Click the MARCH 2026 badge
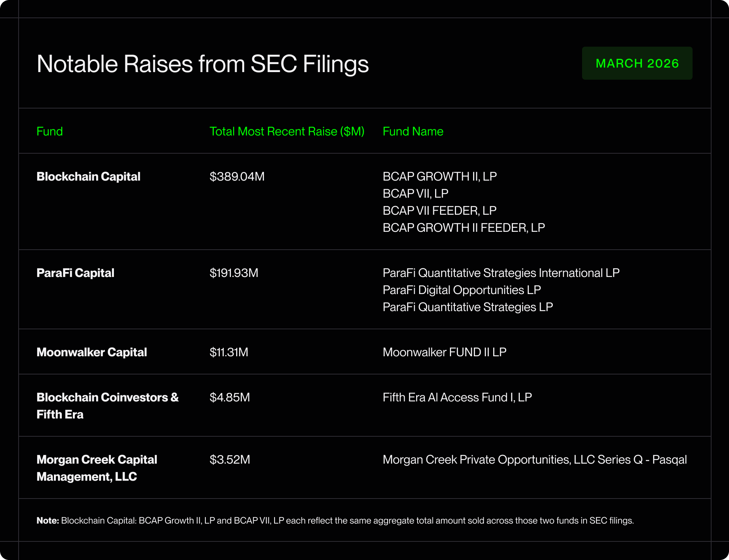The width and height of the screenshot is (729, 560). click(637, 63)
